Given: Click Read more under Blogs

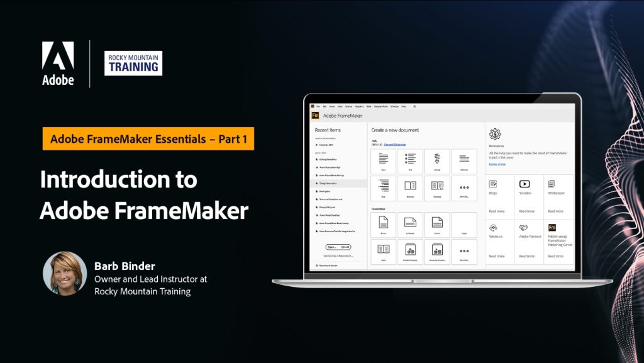Looking at the screenshot, I should [x=497, y=211].
